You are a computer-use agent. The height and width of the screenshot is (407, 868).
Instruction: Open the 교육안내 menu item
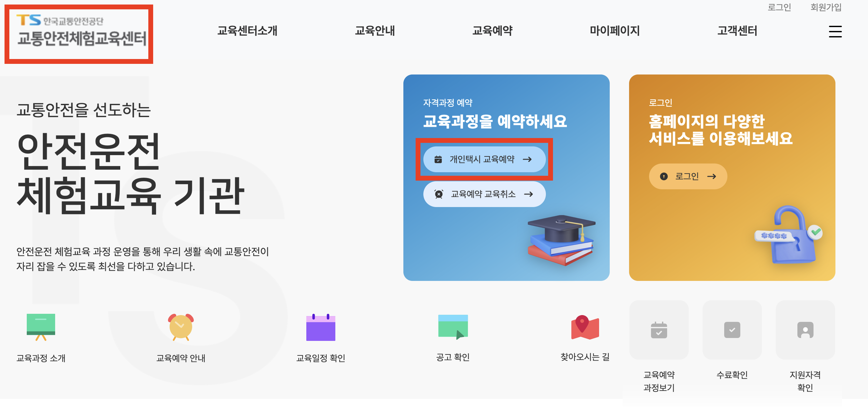[375, 31]
